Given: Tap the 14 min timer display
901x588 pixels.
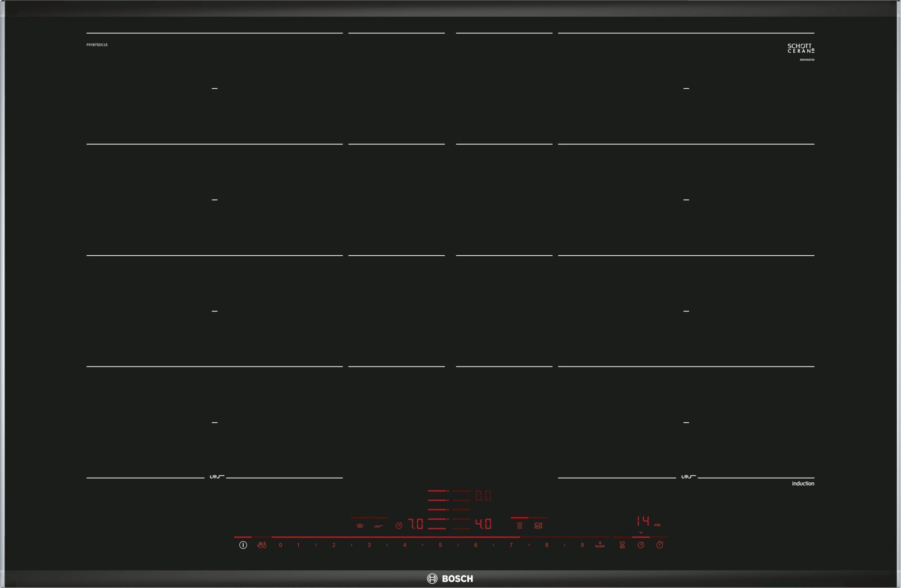Looking at the screenshot, I should click(643, 522).
